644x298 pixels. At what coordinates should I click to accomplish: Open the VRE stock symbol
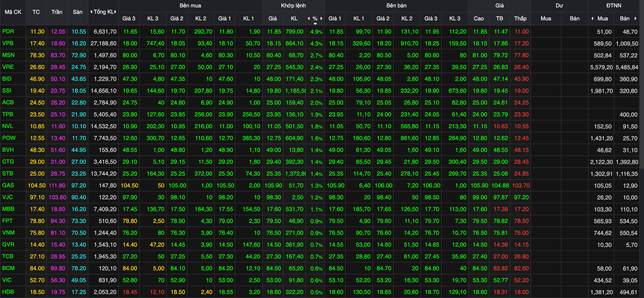click(8, 67)
